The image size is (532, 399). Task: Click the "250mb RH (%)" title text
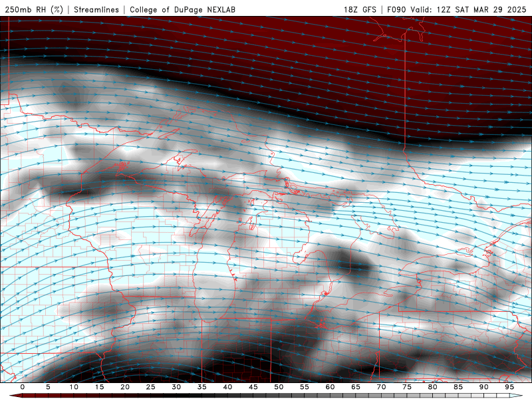pyautogui.click(x=34, y=9)
